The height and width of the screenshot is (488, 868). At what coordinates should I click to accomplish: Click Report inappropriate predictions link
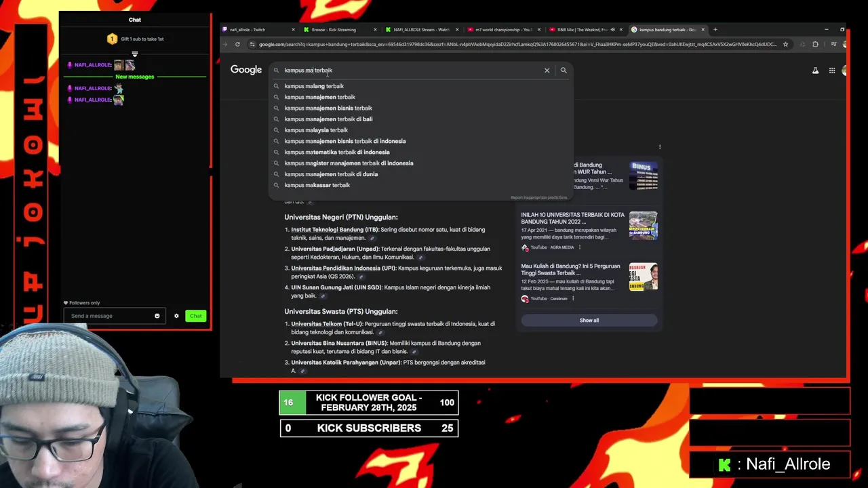(539, 198)
